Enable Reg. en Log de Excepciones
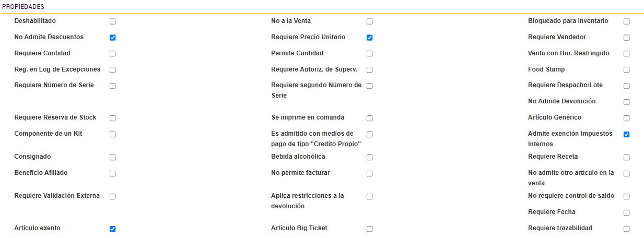Screen dimensions: 644x238 coord(113,70)
